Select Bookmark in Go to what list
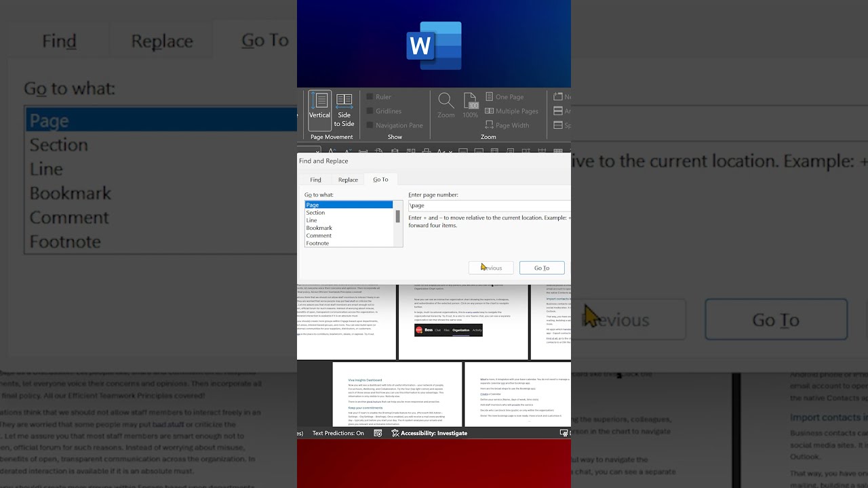 click(x=349, y=228)
